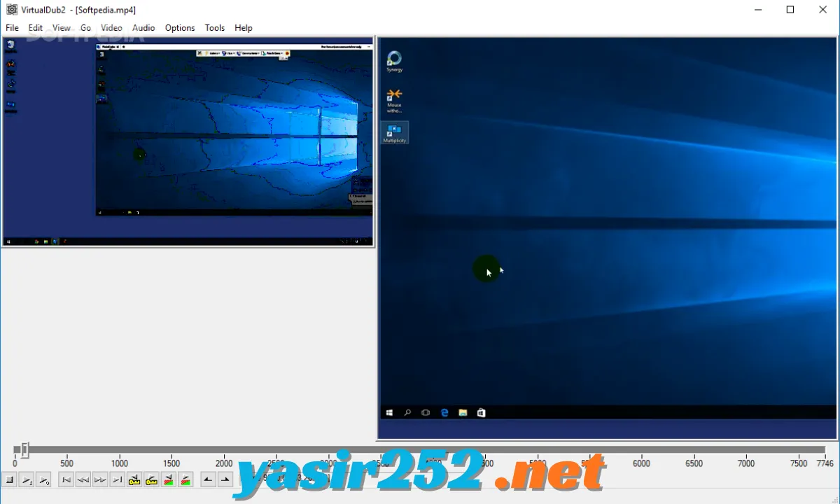Click the input video preview pane
This screenshot has height=504, width=840.
pos(188,142)
